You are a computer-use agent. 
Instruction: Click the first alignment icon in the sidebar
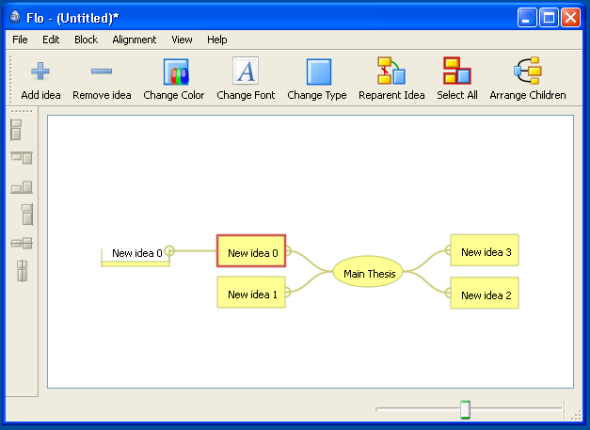[16, 130]
